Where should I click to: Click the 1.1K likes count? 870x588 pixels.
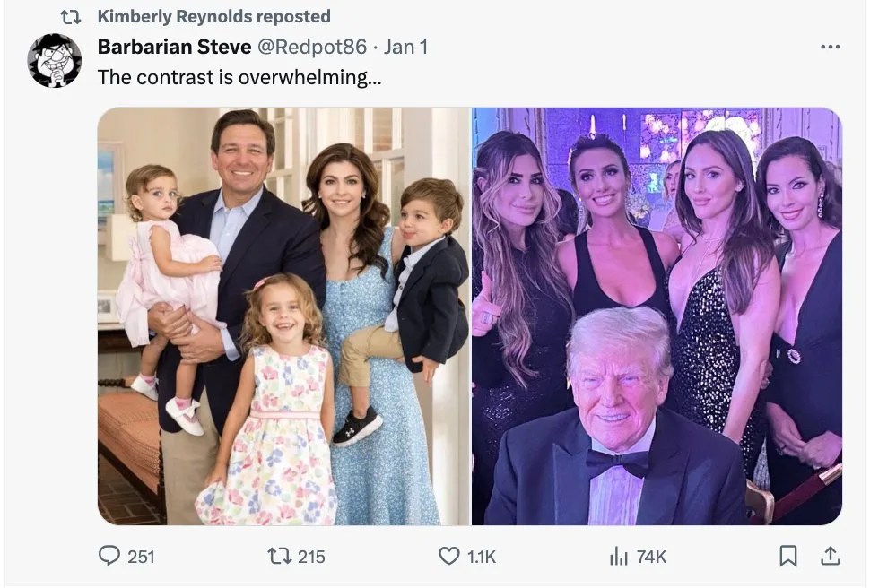[481, 557]
